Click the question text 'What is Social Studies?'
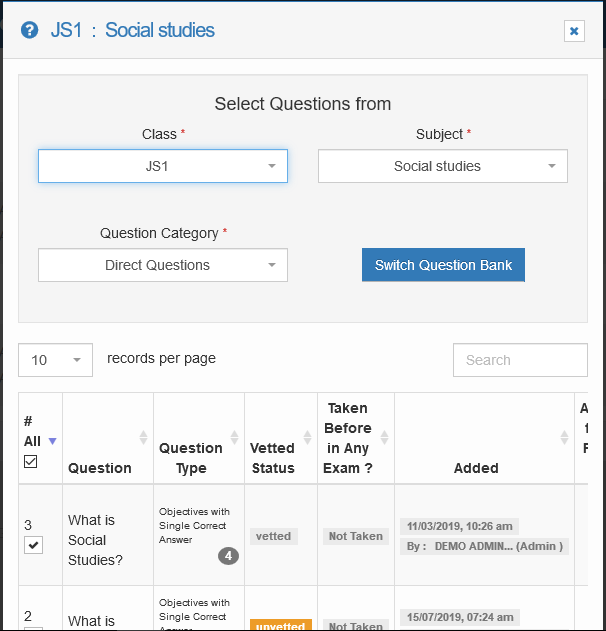606x631 pixels. coord(96,540)
